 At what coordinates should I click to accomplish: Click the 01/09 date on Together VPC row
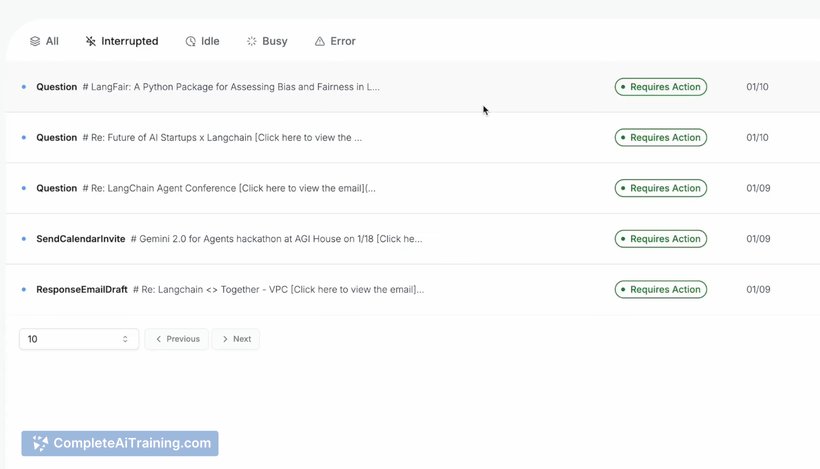(758, 290)
